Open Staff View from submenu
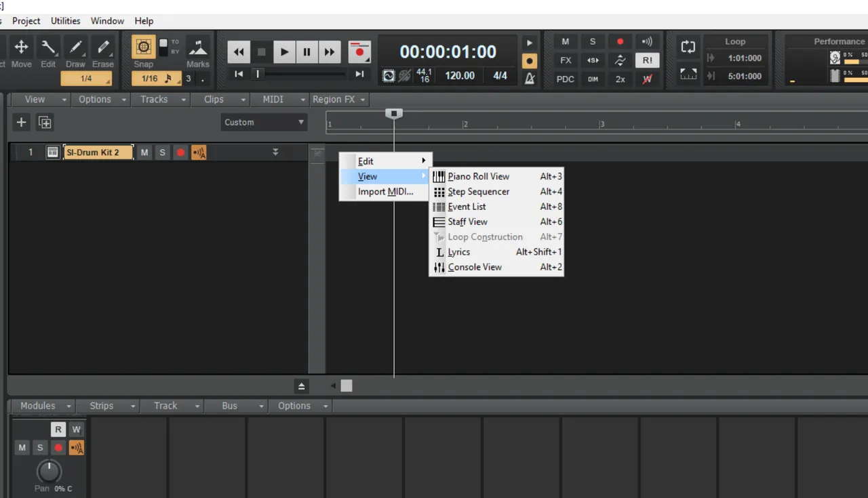Image resolution: width=868 pixels, height=498 pixels. [496, 222]
